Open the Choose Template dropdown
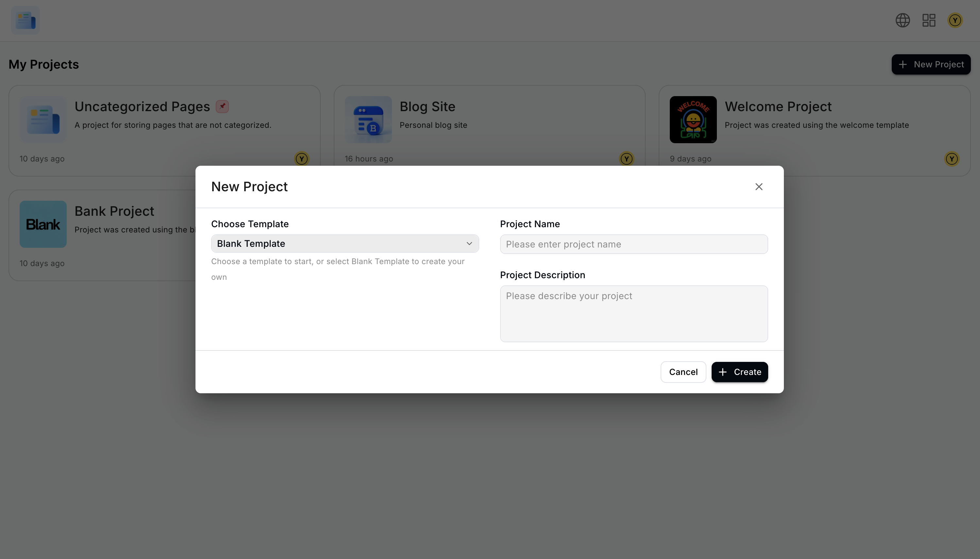 [344, 244]
